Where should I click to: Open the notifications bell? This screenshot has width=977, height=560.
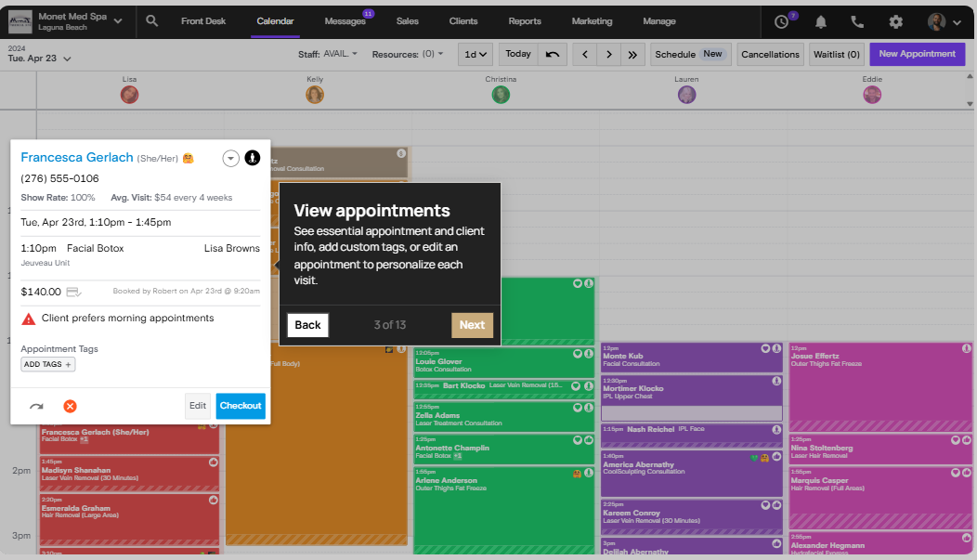821,22
